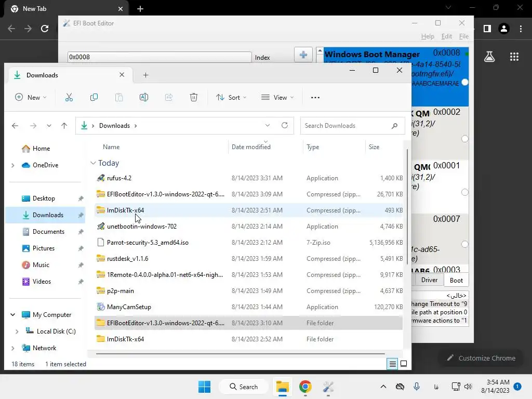This screenshot has width=532, height=399.
Task: Click the Paste clipboard icon
Action: point(119,97)
